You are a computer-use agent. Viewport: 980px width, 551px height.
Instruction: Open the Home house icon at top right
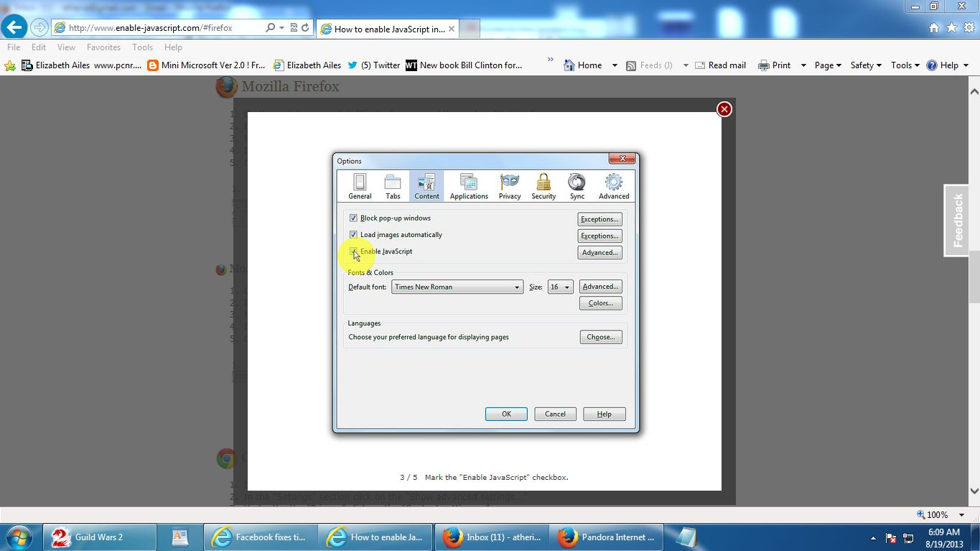934,28
